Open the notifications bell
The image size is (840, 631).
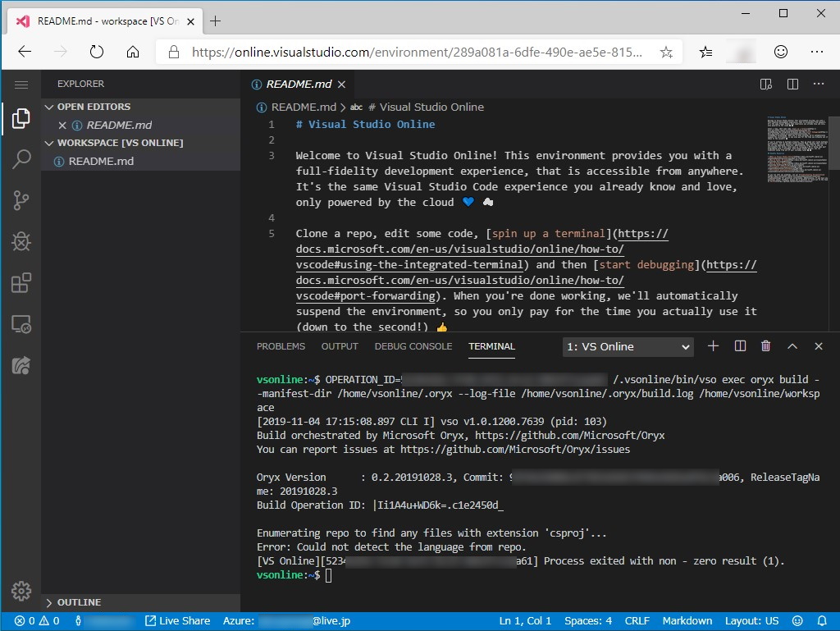[824, 620]
